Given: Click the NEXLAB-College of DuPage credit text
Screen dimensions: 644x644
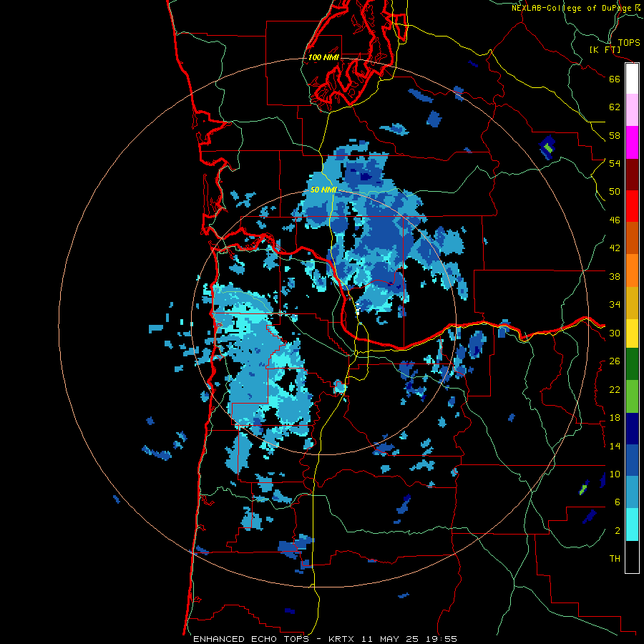Looking at the screenshot, I should tap(577, 8).
